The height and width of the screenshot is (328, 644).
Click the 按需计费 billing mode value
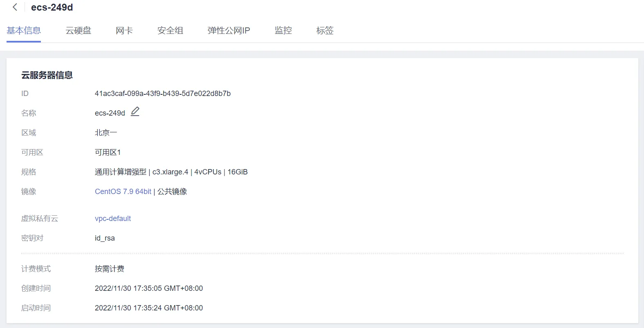pyautogui.click(x=109, y=269)
